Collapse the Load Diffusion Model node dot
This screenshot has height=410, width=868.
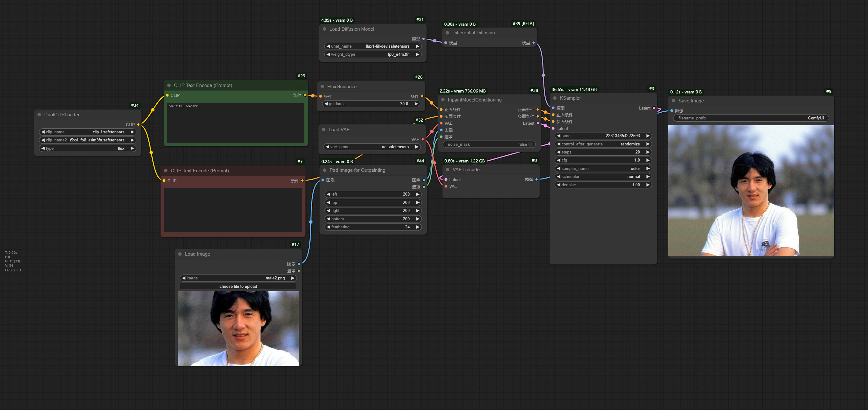pyautogui.click(x=325, y=29)
